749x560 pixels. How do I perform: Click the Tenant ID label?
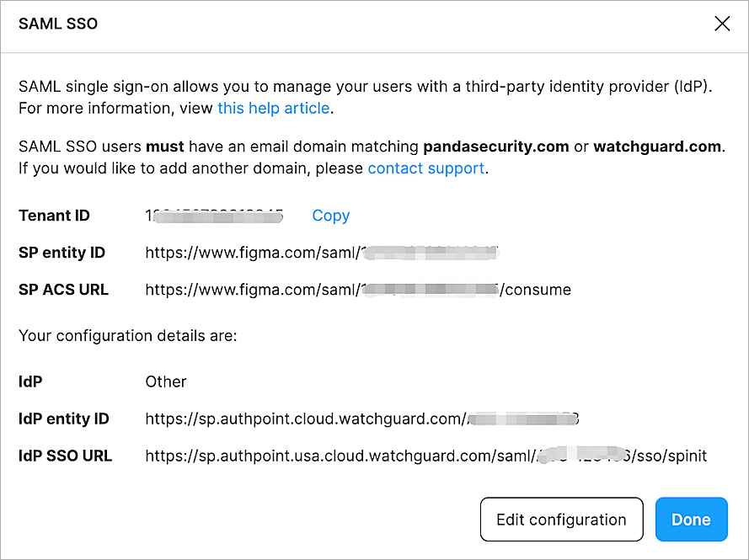54,216
